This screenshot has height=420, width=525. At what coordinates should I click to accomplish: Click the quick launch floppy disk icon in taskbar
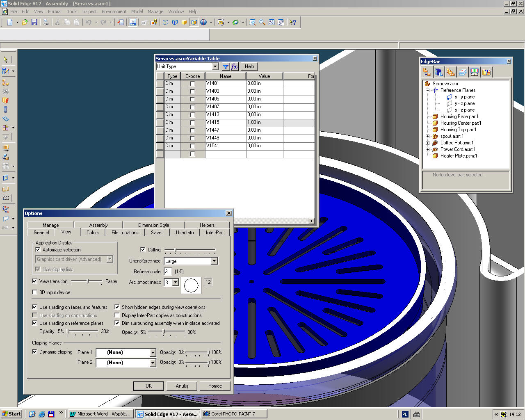pos(51,414)
